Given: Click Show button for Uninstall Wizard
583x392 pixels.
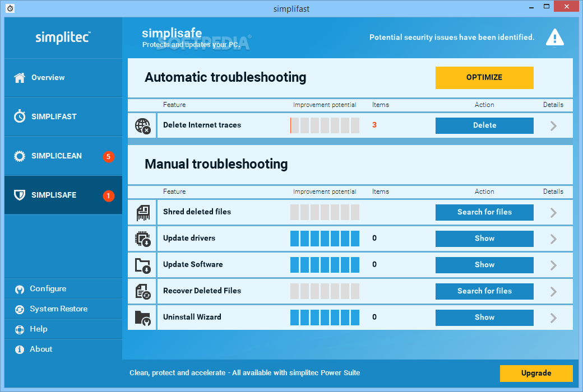Looking at the screenshot, I should click(x=484, y=318).
